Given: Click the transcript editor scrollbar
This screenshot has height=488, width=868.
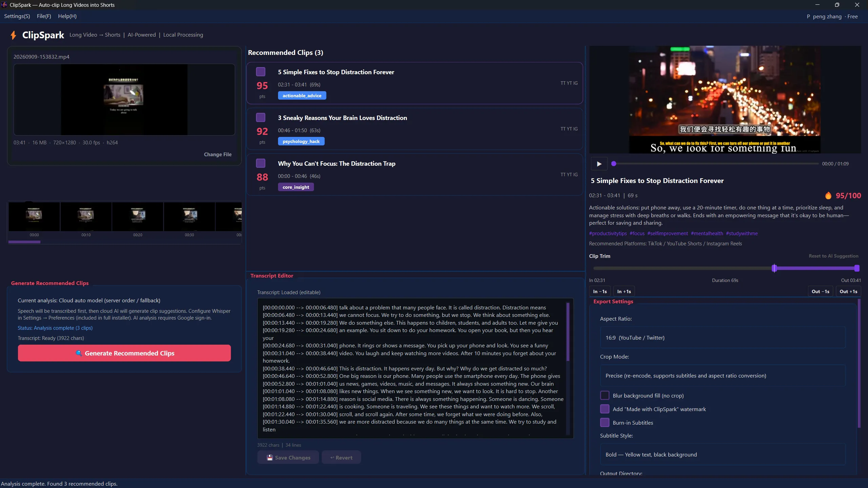Looking at the screenshot, I should 568,332.
